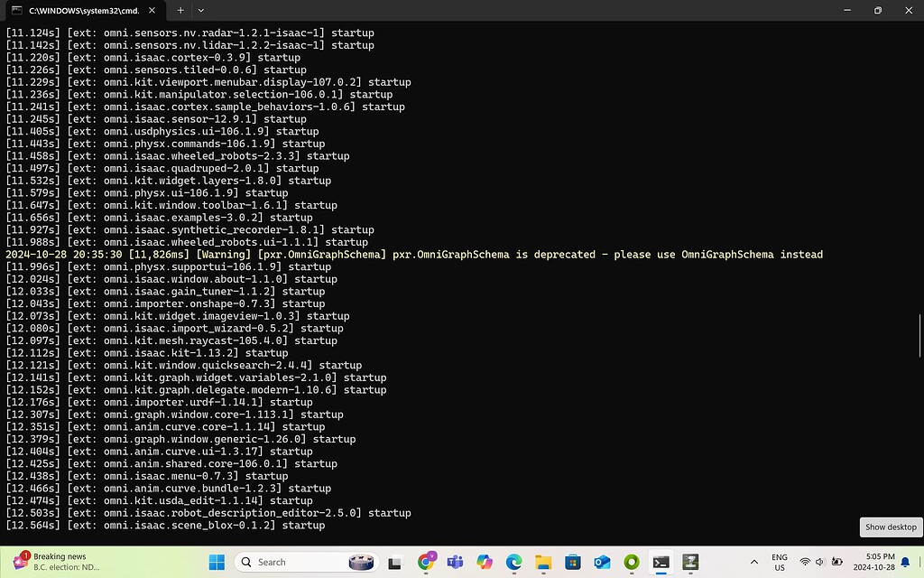The image size is (924, 578).
Task: Select the active terminal icon on taskbar
Action: click(661, 562)
